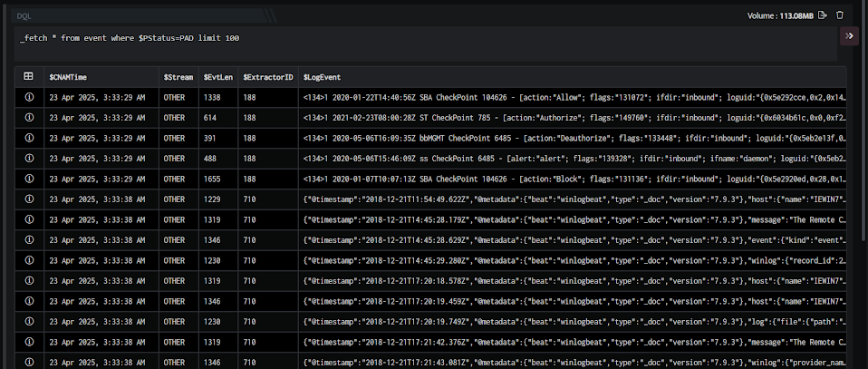
Task: Open info for the EvtLen 1338 row
Action: (29, 97)
